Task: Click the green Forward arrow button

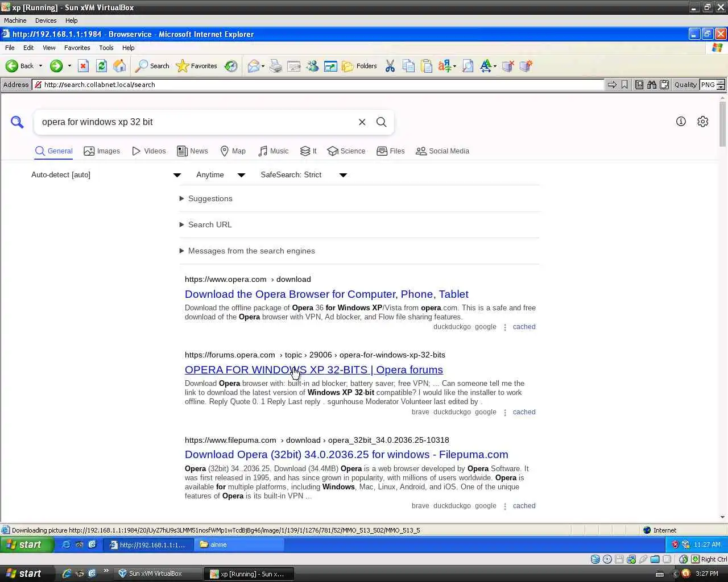Action: tap(56, 66)
